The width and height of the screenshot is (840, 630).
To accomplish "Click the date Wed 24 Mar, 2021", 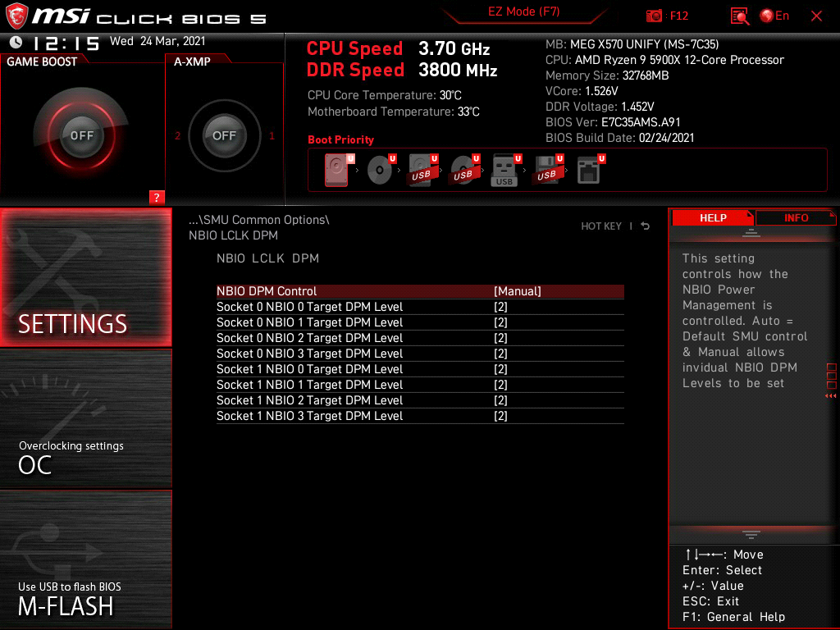I will [x=157, y=41].
